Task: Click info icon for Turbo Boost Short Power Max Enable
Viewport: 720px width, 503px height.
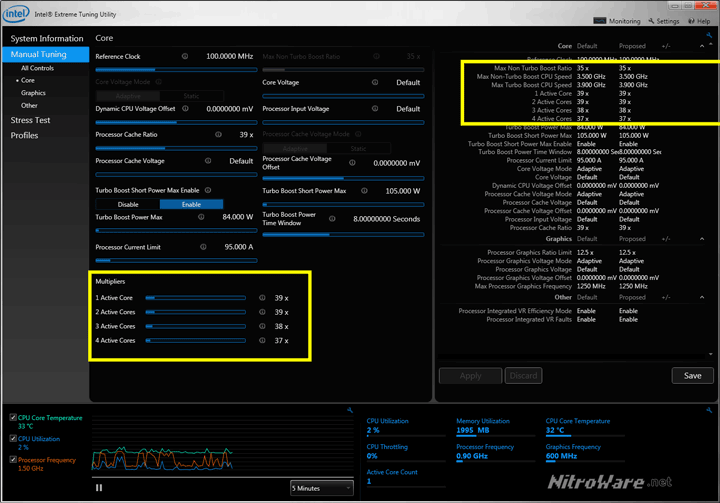Action: tap(208, 190)
